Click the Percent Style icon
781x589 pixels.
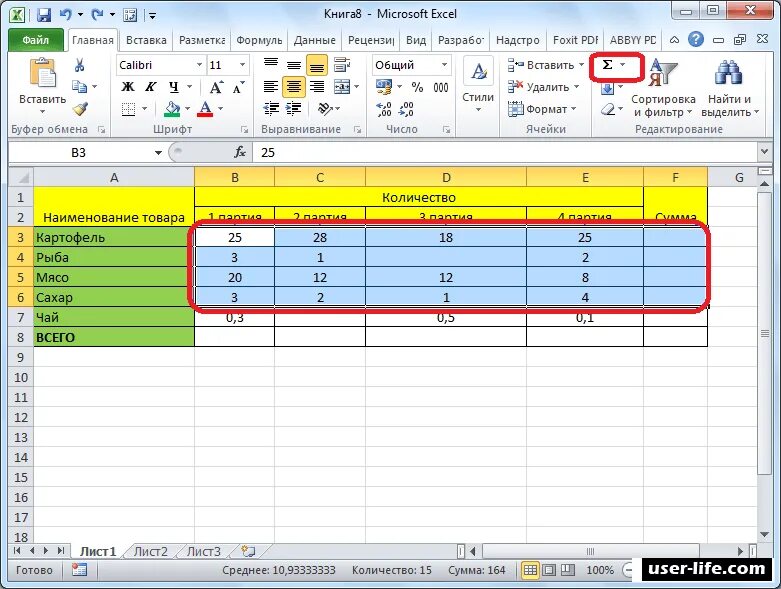[417, 87]
